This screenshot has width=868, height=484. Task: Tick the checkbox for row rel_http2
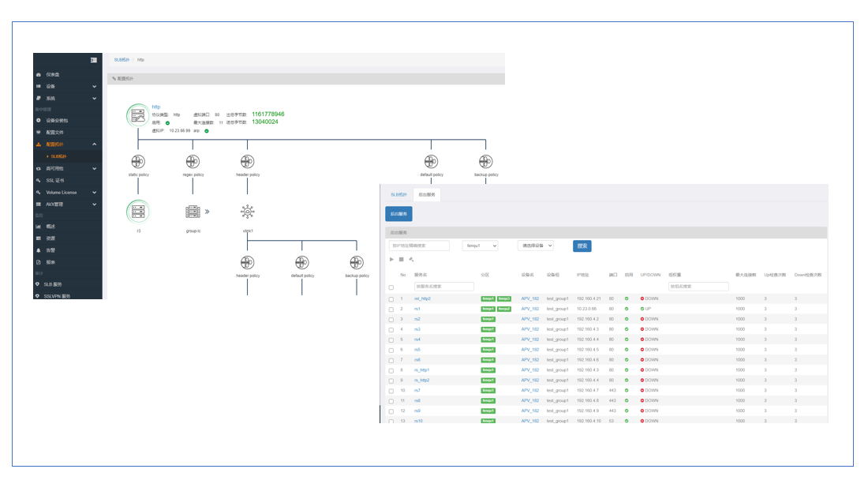tap(391, 299)
